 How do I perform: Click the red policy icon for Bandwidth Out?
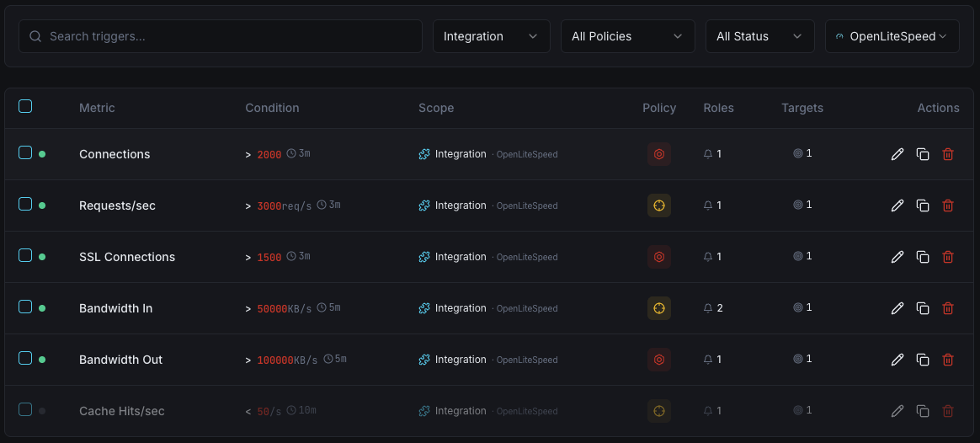click(x=658, y=360)
